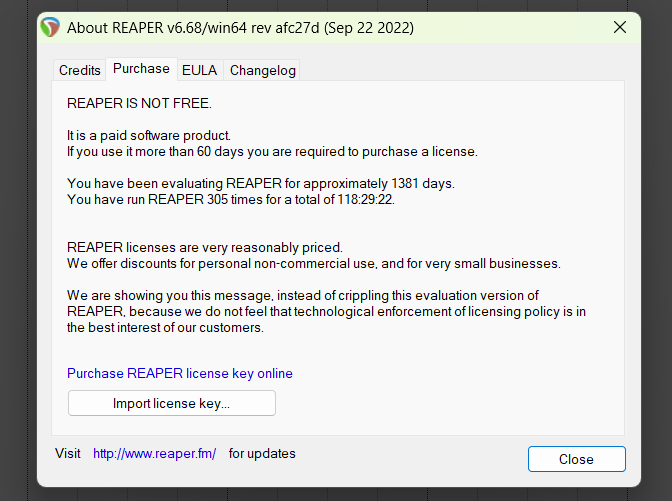Open the EULA tab
672x501 pixels.
(200, 70)
